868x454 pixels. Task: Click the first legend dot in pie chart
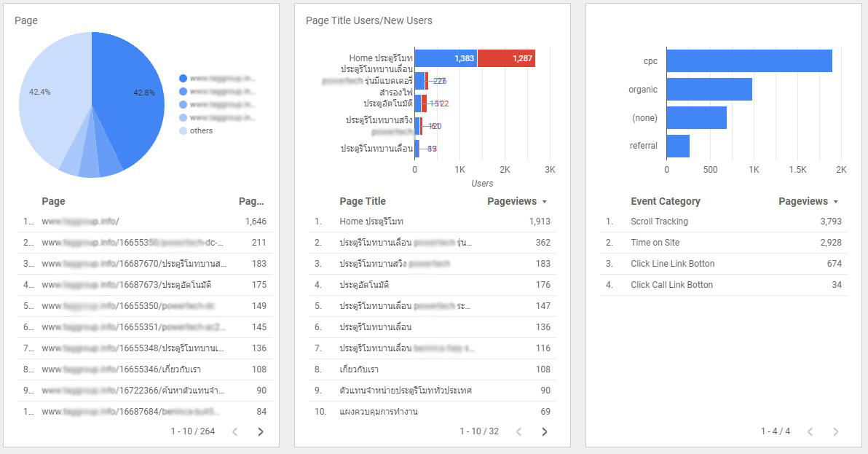pos(184,78)
